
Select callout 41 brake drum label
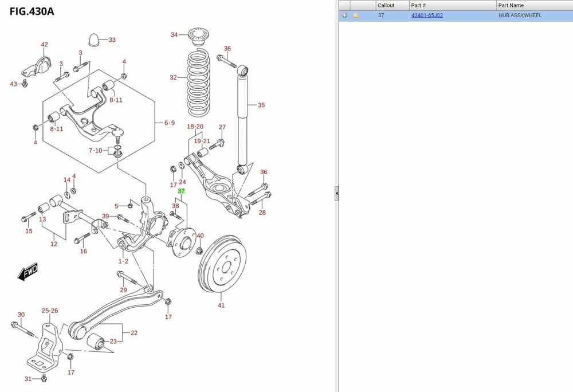click(221, 305)
